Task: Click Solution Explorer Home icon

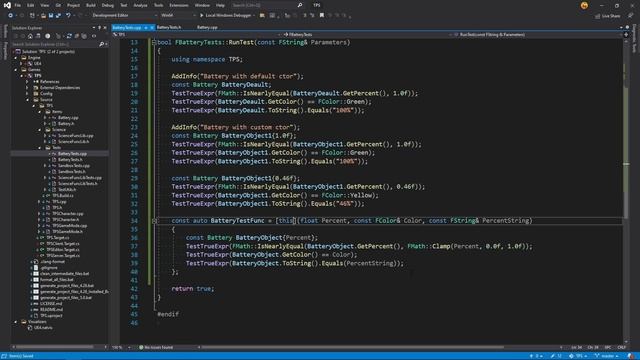Action: (x=30, y=36)
